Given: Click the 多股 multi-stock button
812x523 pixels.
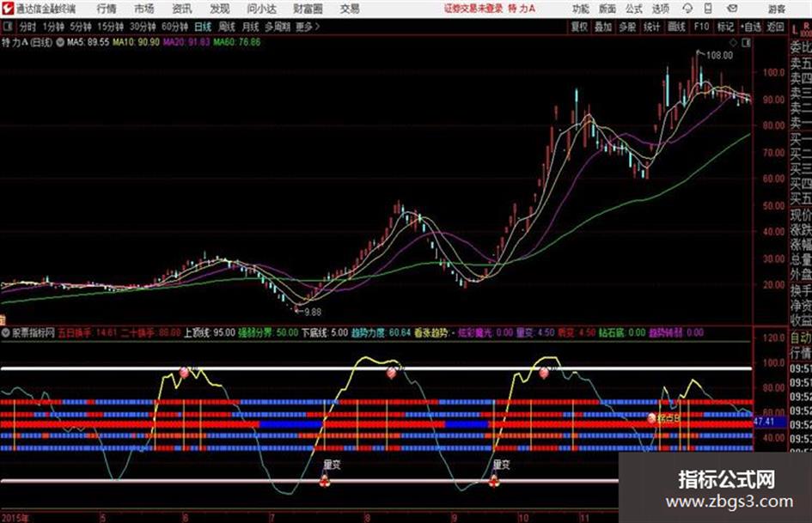Looking at the screenshot, I should [x=627, y=27].
